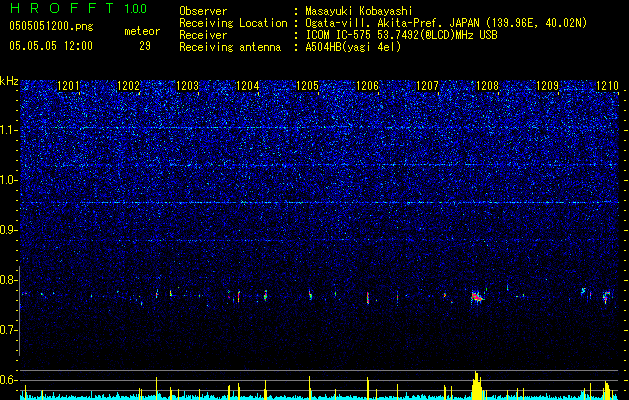Click the kHz axis unit label

9,81
